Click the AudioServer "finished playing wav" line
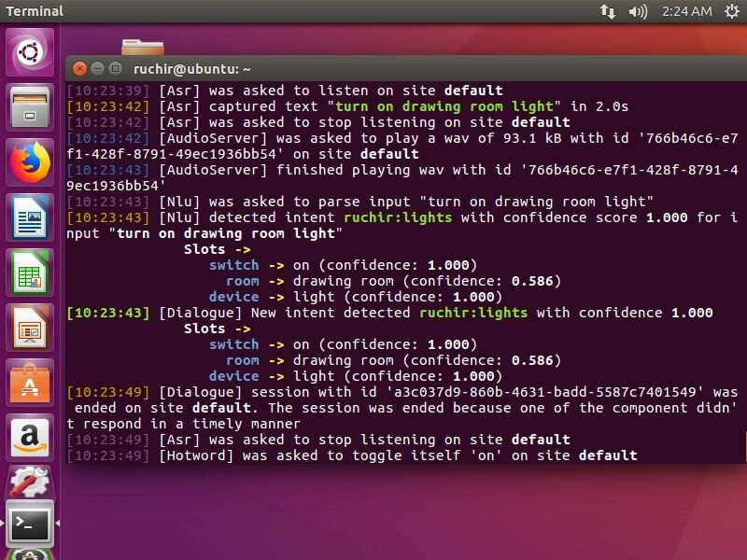 402,177
